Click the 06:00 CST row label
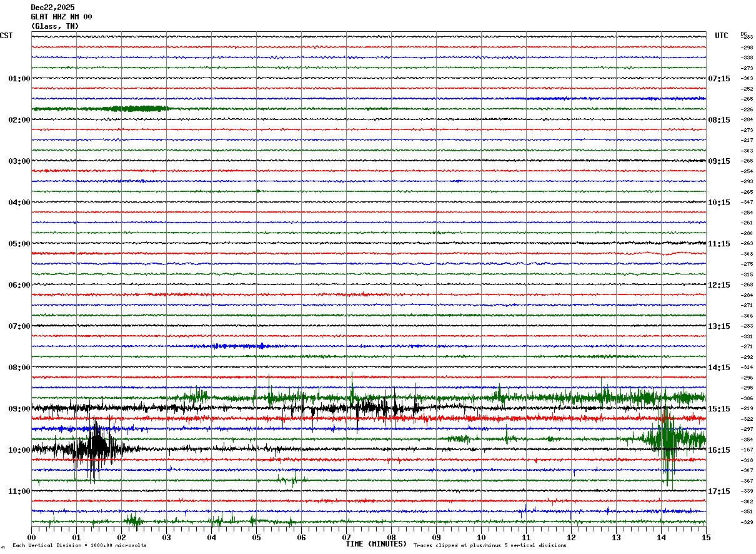Screen dimensions: 756x554 [x=19, y=285]
